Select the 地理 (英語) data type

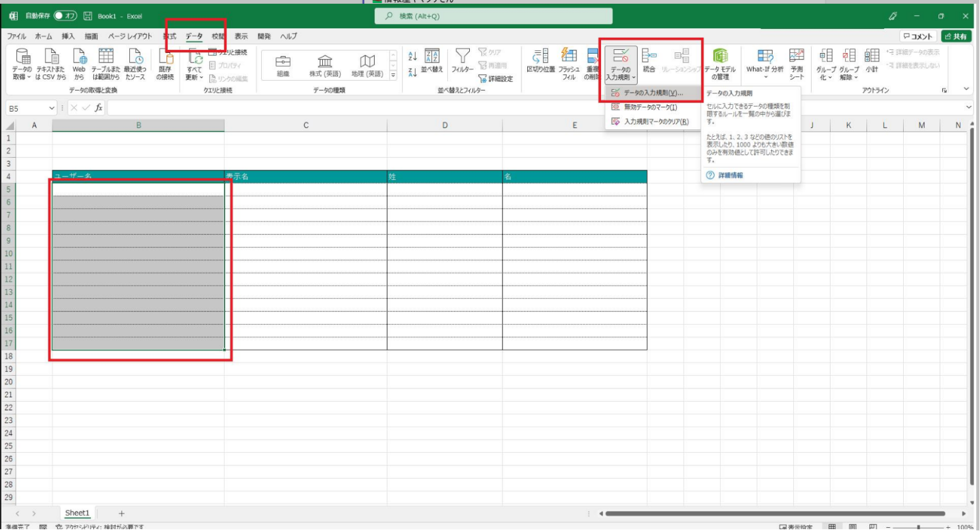tap(367, 66)
